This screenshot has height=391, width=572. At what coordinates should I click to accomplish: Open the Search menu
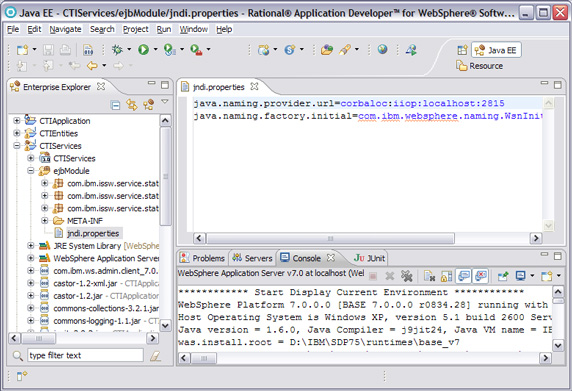click(x=102, y=29)
